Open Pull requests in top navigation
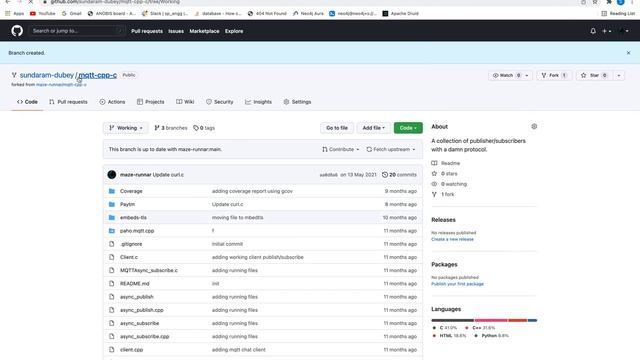 click(147, 31)
